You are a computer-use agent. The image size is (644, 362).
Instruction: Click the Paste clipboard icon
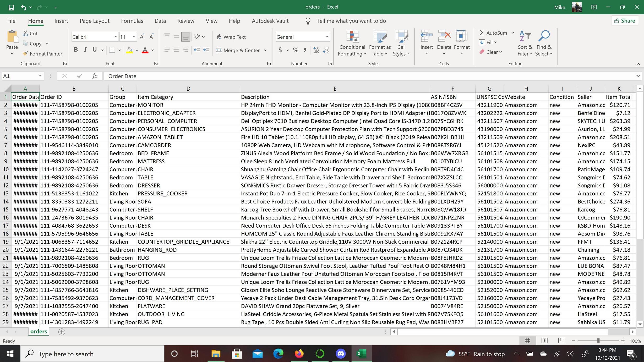[x=12, y=36]
